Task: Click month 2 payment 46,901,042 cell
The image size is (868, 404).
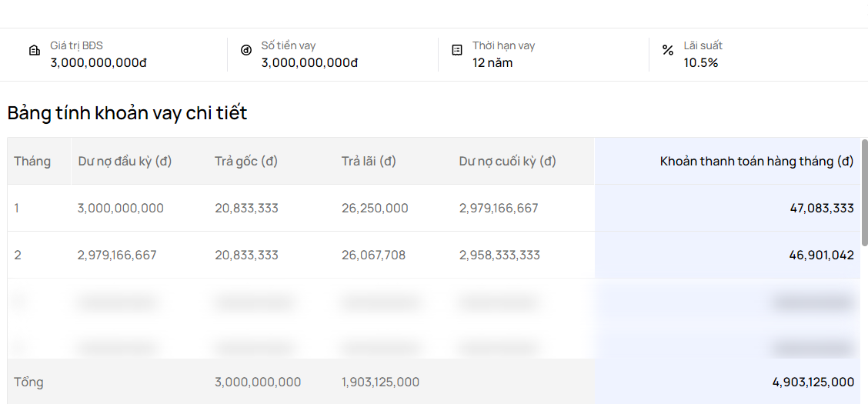Action: [821, 255]
